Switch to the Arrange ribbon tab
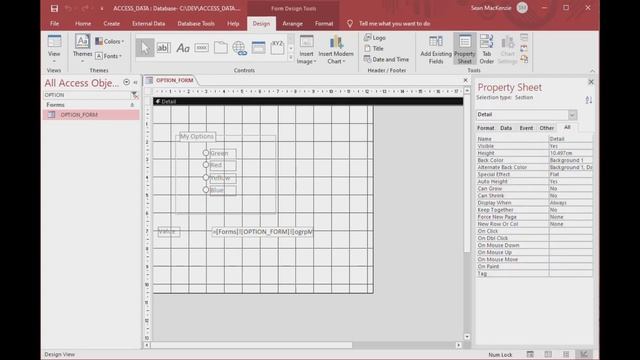The width and height of the screenshot is (640, 360). coord(293,24)
